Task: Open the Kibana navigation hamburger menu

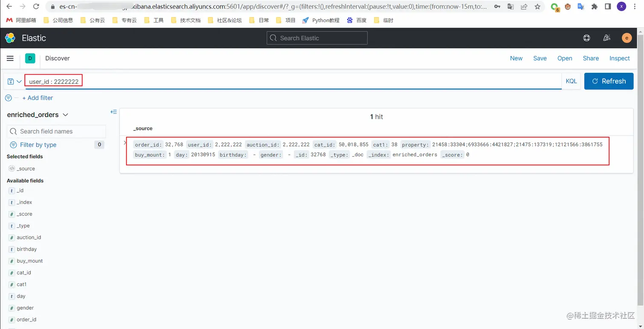Action: (x=10, y=58)
